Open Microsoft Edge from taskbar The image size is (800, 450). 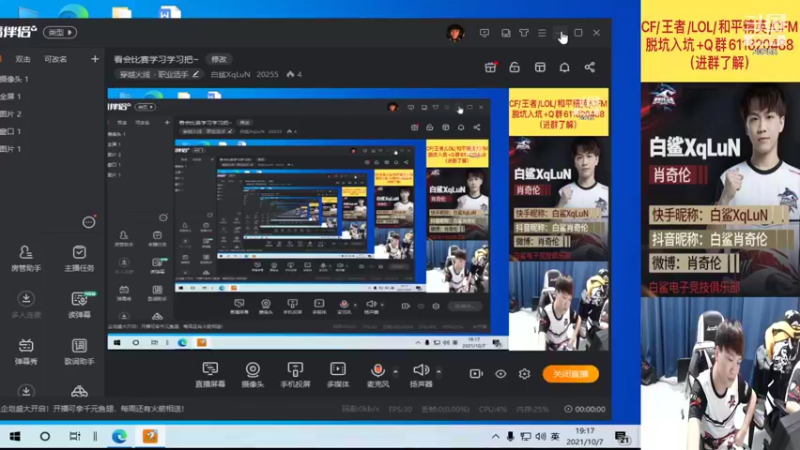click(119, 436)
